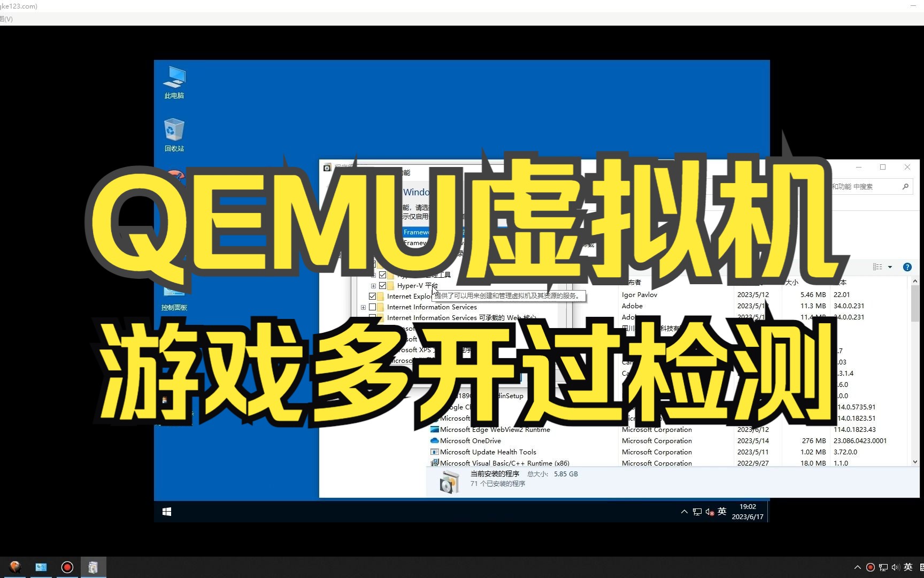Click the guest 英 input method indicator

point(722,512)
